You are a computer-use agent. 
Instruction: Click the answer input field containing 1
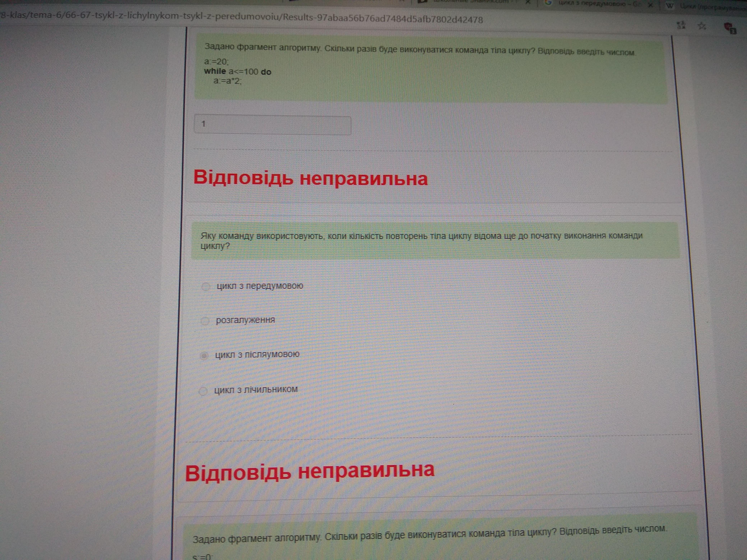click(x=272, y=125)
